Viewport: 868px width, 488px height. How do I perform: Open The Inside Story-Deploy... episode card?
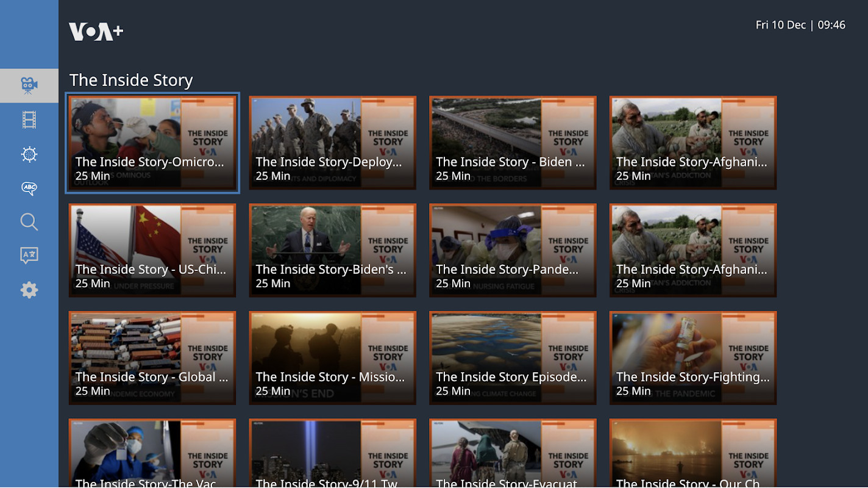[333, 143]
